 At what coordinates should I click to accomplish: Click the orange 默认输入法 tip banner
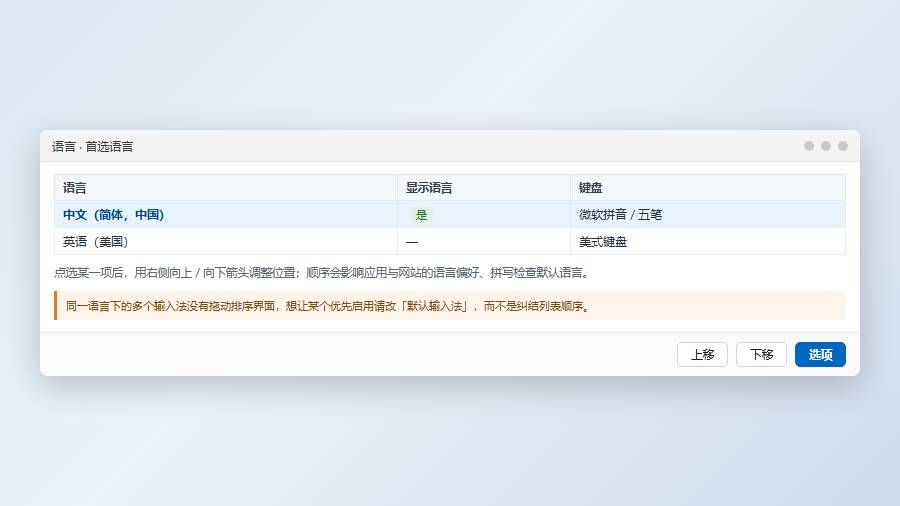click(x=449, y=306)
